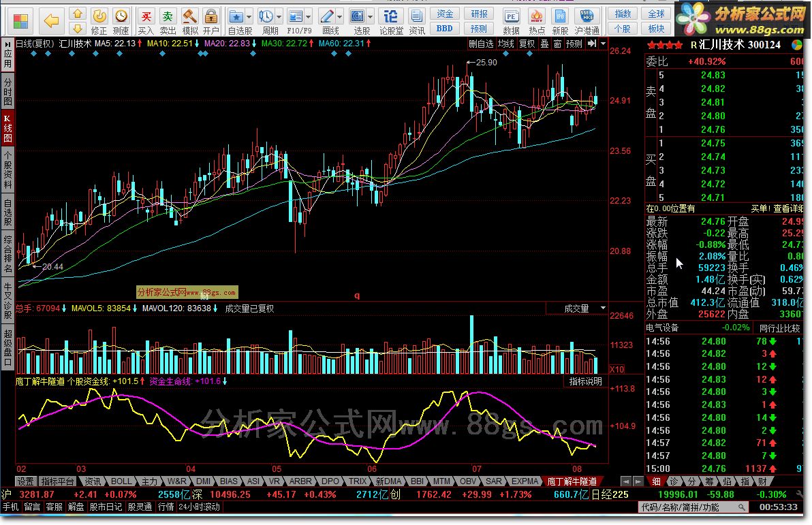Open 指标说明 indicator explanation
The height and width of the screenshot is (525, 812).
pyautogui.click(x=586, y=381)
